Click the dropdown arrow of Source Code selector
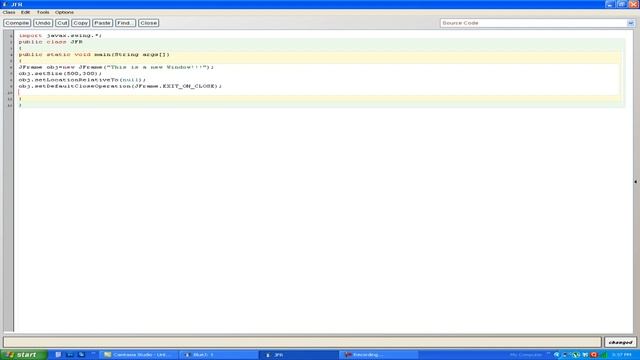This screenshot has height=360, width=640. 631,23
